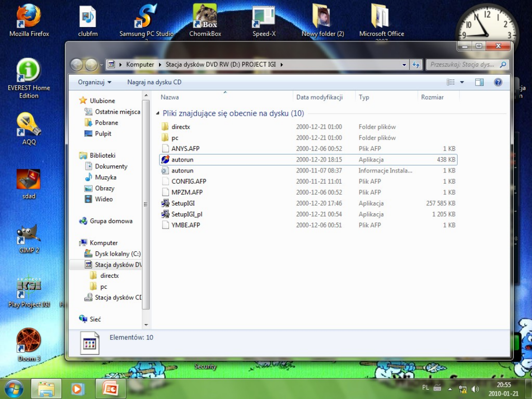Image resolution: width=532 pixels, height=399 pixels.
Task: Launch GIMP 2 from the desktop
Action: pyautogui.click(x=28, y=236)
